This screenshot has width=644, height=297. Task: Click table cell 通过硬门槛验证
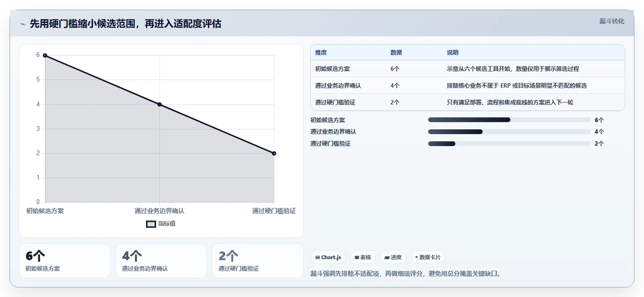(335, 103)
